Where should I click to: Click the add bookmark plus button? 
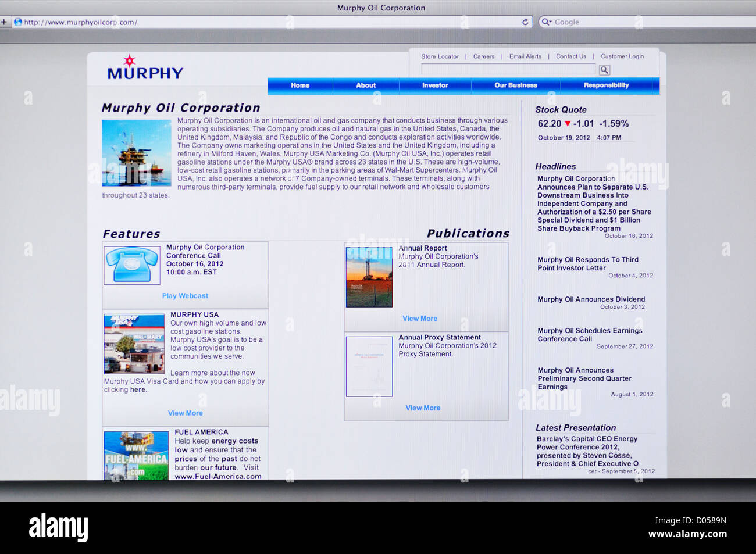click(x=3, y=22)
